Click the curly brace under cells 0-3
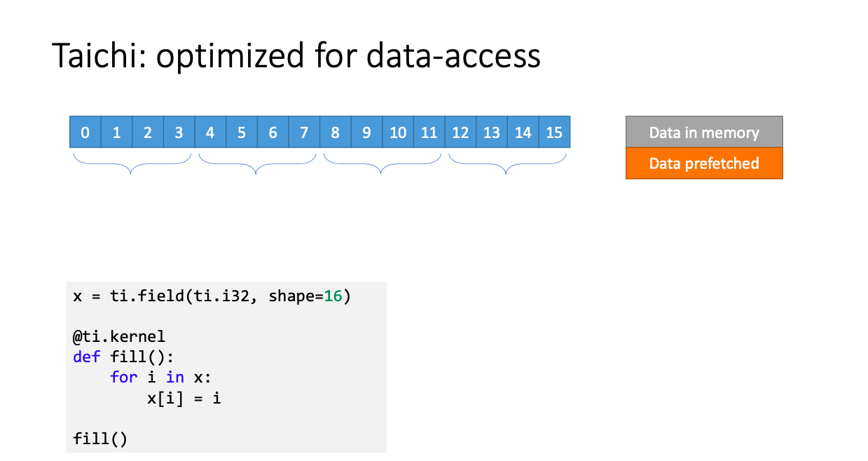Image resolution: width=868 pixels, height=461 pixels. [x=132, y=164]
